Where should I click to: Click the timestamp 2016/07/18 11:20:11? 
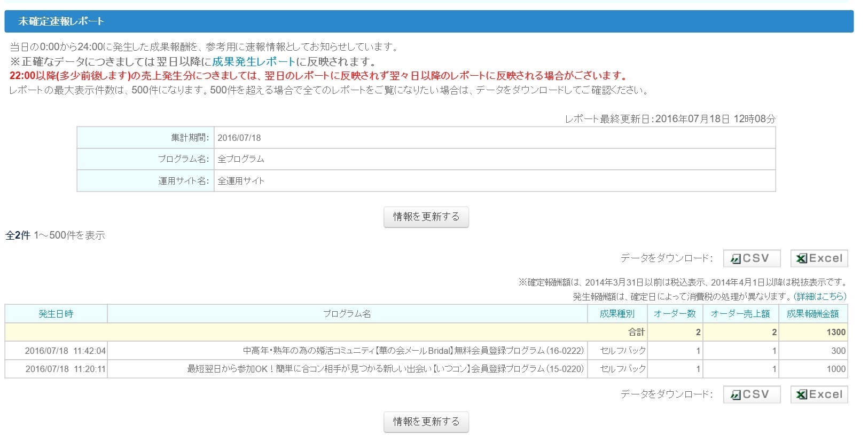(x=65, y=369)
